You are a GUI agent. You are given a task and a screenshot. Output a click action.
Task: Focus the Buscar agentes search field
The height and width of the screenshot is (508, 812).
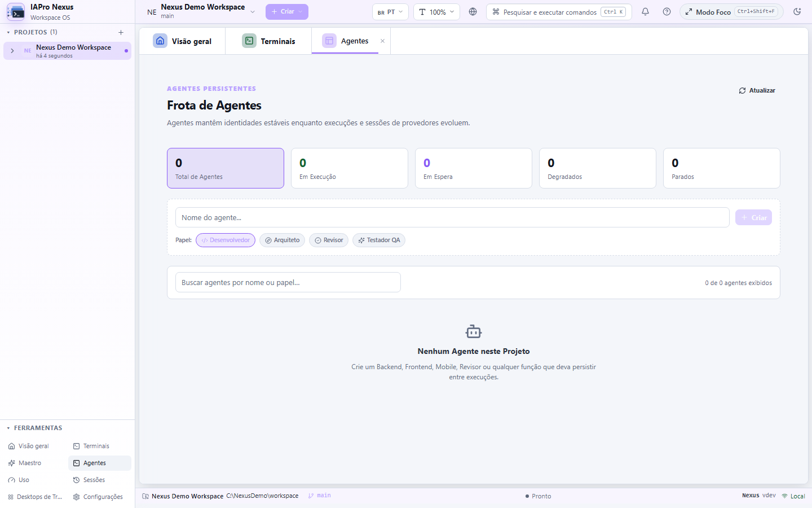click(x=288, y=282)
